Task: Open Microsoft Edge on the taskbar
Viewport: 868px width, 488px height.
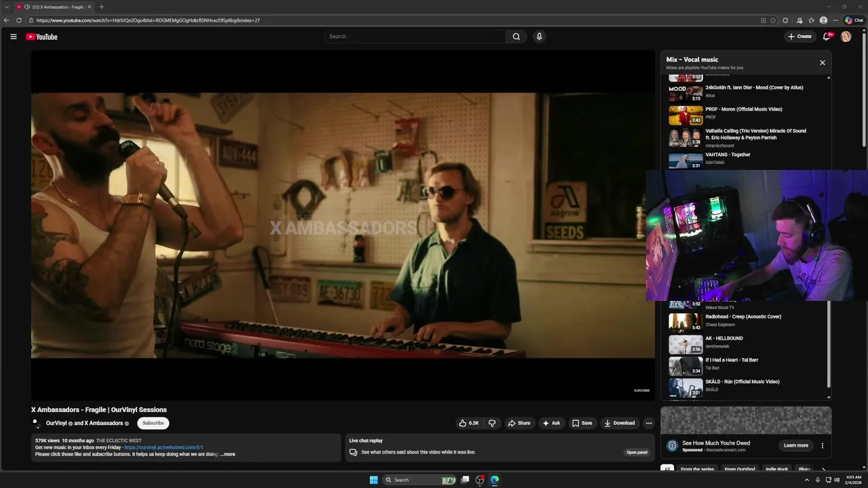Action: 495,480
